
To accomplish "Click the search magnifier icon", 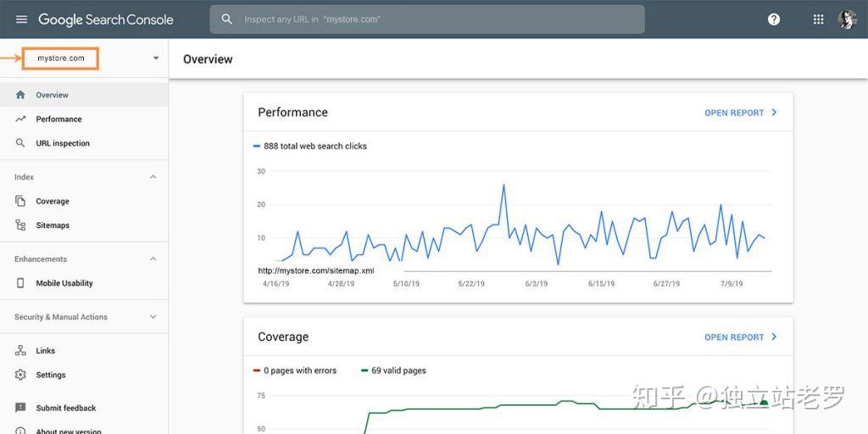I will 226,19.
